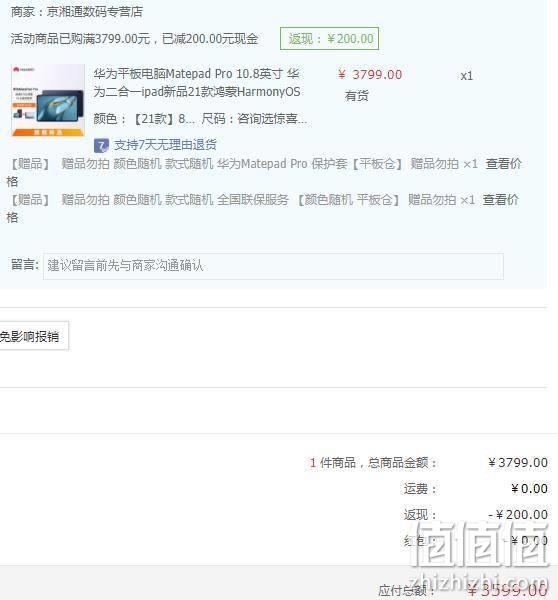Viewport: 558px width, 600px height.
Task: Click the 7-day no-reason return badge icon
Action: pos(101,145)
